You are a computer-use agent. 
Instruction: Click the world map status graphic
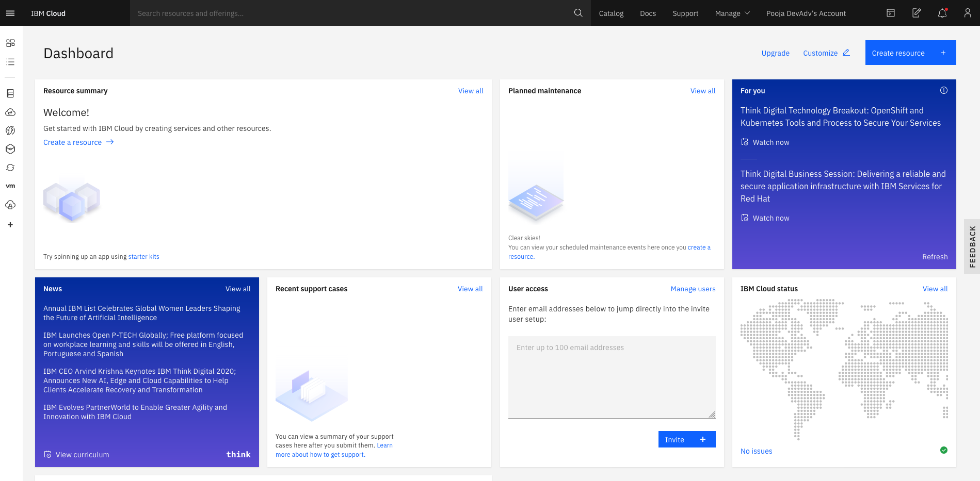pos(844,369)
